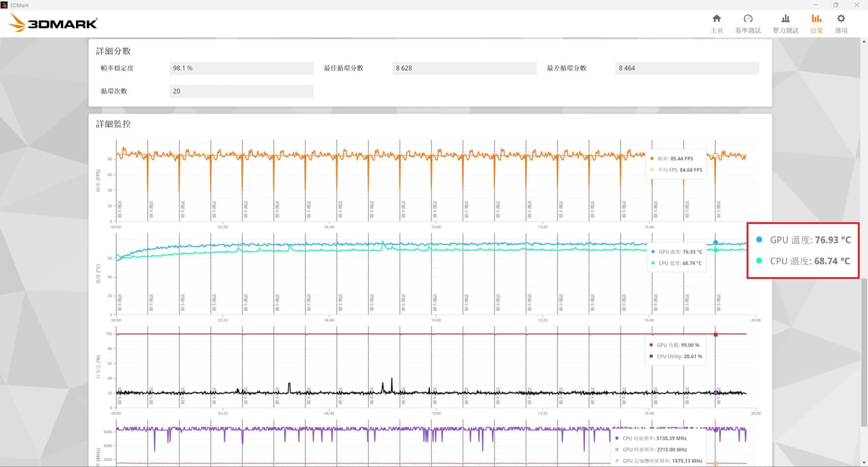Image resolution: width=868 pixels, height=467 pixels.
Task: Click the frame rate orange legend dot
Action: click(x=652, y=158)
